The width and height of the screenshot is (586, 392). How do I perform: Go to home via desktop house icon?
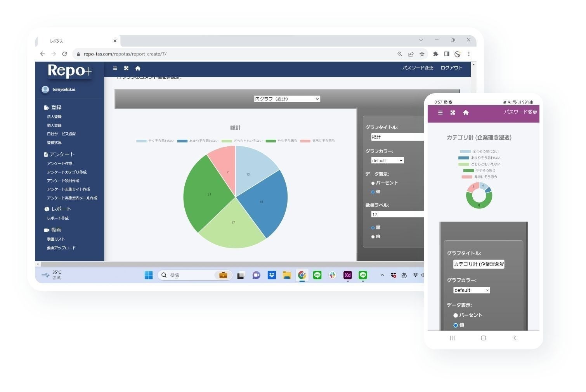[138, 68]
